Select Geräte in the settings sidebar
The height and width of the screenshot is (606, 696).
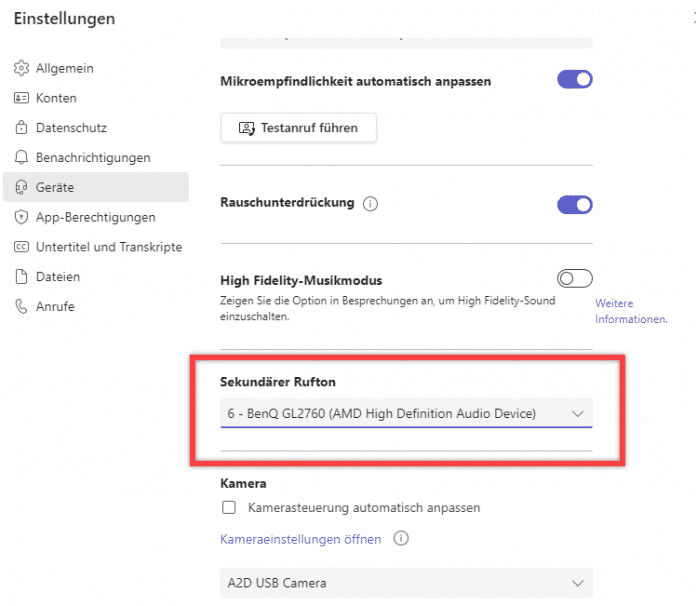[x=55, y=187]
